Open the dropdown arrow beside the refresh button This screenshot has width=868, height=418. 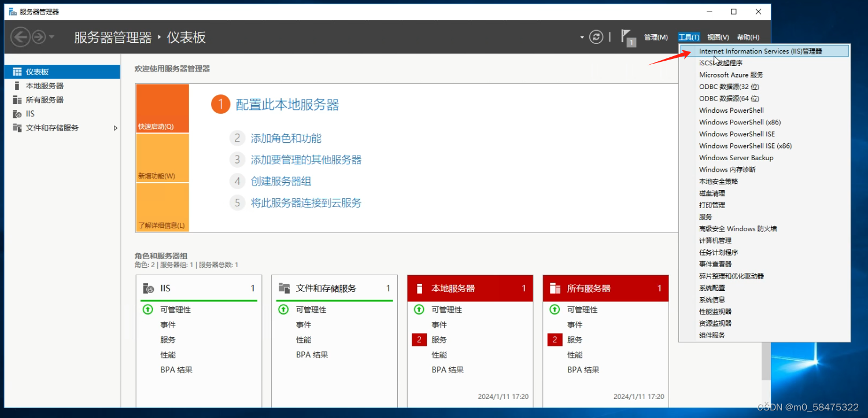tap(582, 36)
